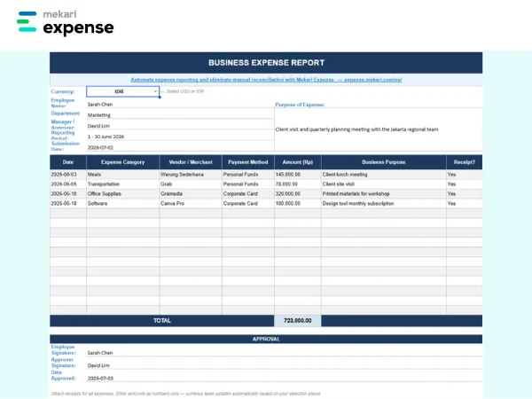This screenshot has width=532, height=399.
Task: Select 'Corporate Card' in the Office Supplies row
Action: (x=248, y=193)
